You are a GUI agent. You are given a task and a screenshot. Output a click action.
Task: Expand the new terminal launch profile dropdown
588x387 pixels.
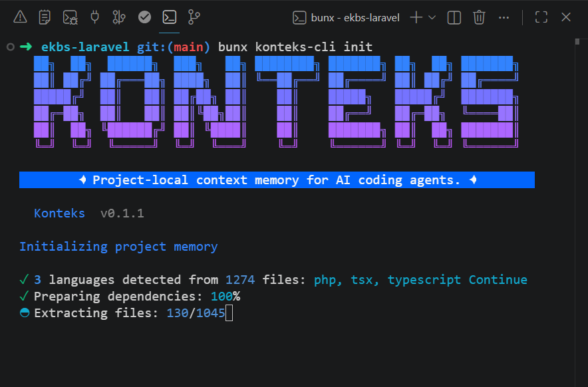click(432, 17)
